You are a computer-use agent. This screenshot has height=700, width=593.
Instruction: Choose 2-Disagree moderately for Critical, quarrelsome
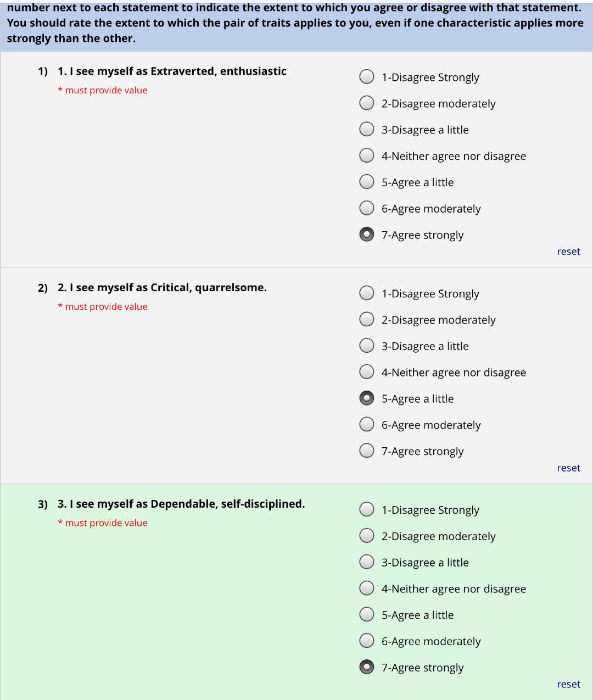(x=367, y=320)
